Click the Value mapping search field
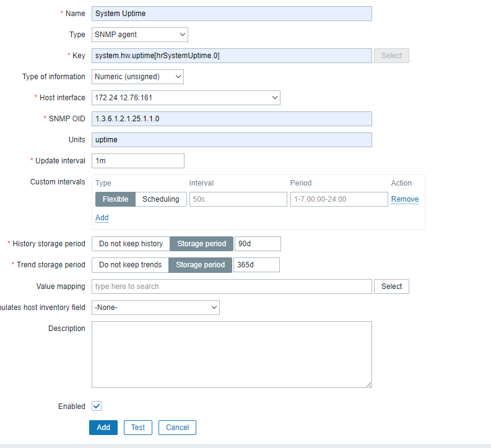 tap(232, 286)
